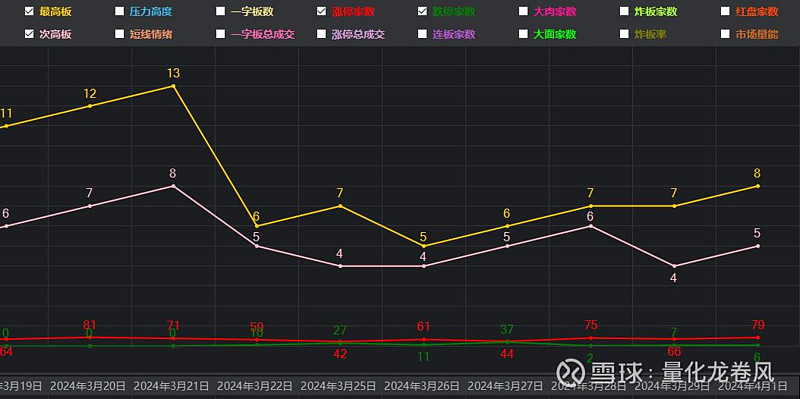This screenshot has width=800, height=399.
Task: Uncheck the 涨停家数 checkbox
Action: tap(321, 11)
